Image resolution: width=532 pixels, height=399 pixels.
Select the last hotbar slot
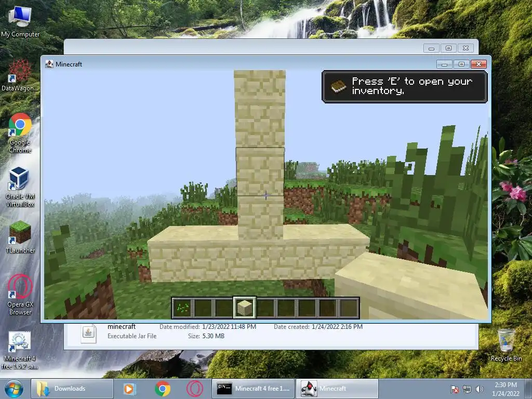point(349,308)
